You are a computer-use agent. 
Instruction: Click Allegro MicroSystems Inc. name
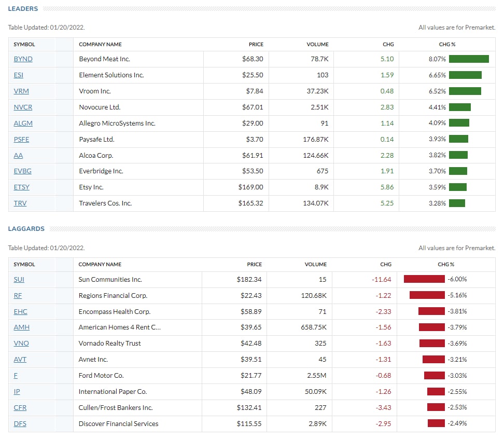coord(117,124)
